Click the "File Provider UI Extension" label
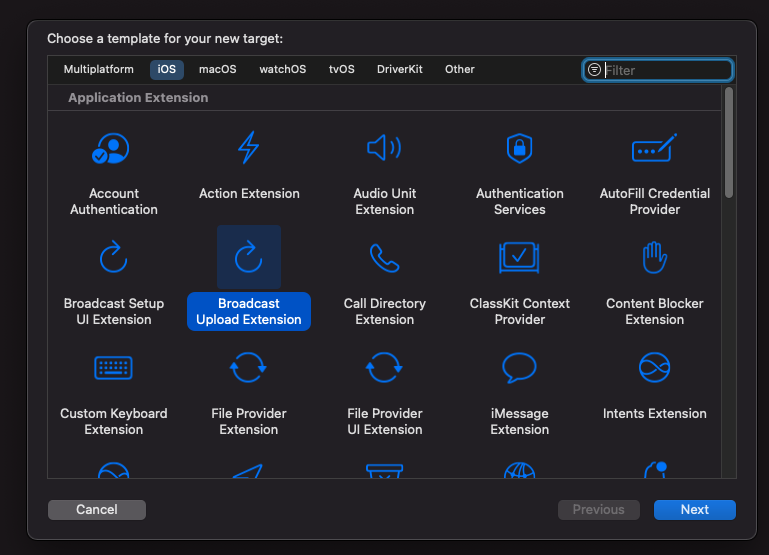 click(384, 421)
